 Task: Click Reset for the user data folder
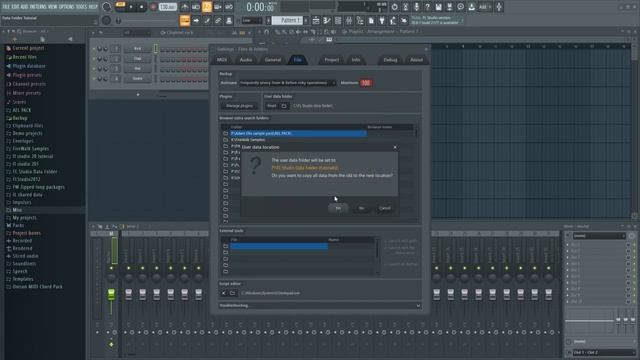(271, 106)
